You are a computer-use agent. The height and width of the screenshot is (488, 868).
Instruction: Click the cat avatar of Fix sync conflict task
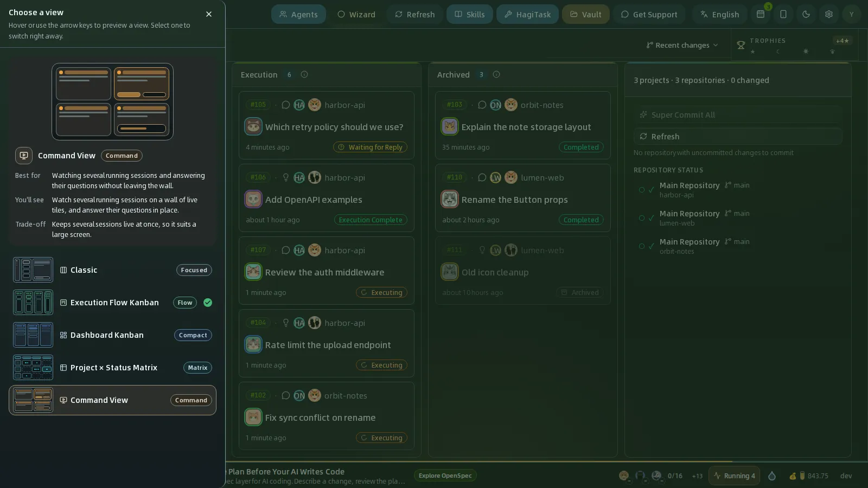coord(253,417)
